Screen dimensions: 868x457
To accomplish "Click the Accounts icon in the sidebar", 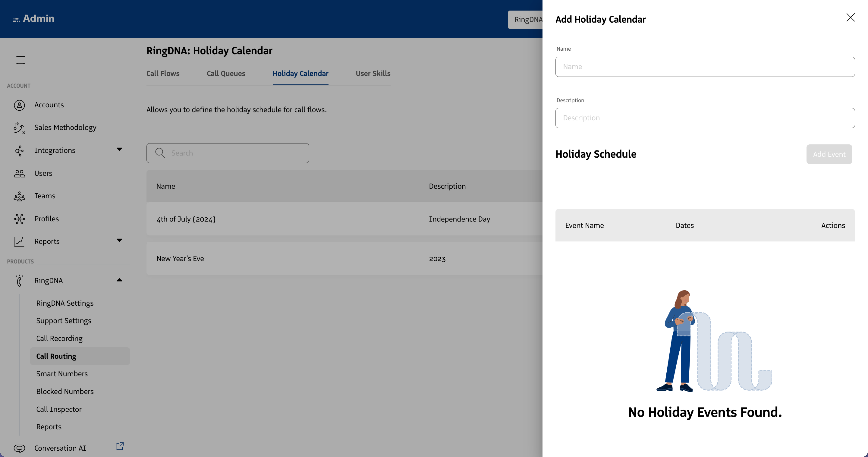I will (19, 105).
